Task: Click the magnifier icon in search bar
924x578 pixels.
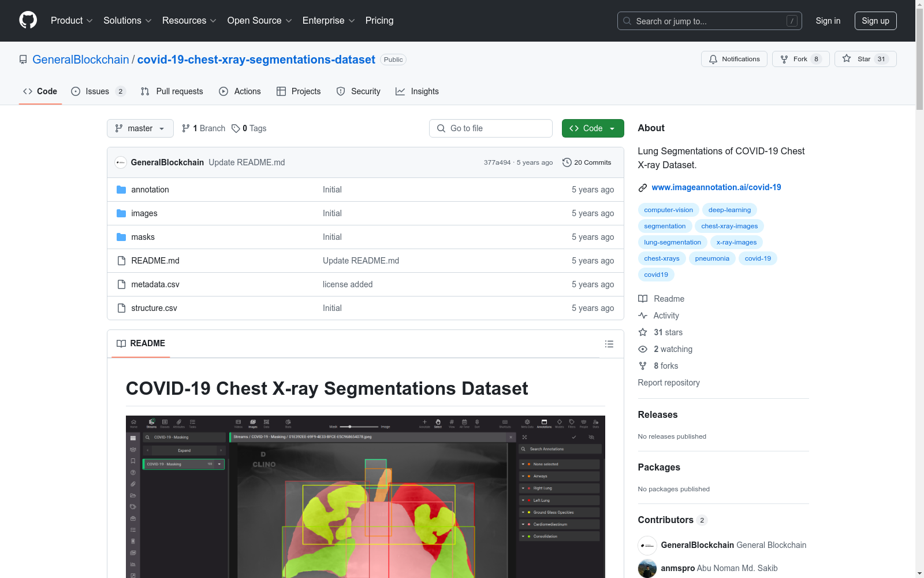Action: tap(627, 21)
